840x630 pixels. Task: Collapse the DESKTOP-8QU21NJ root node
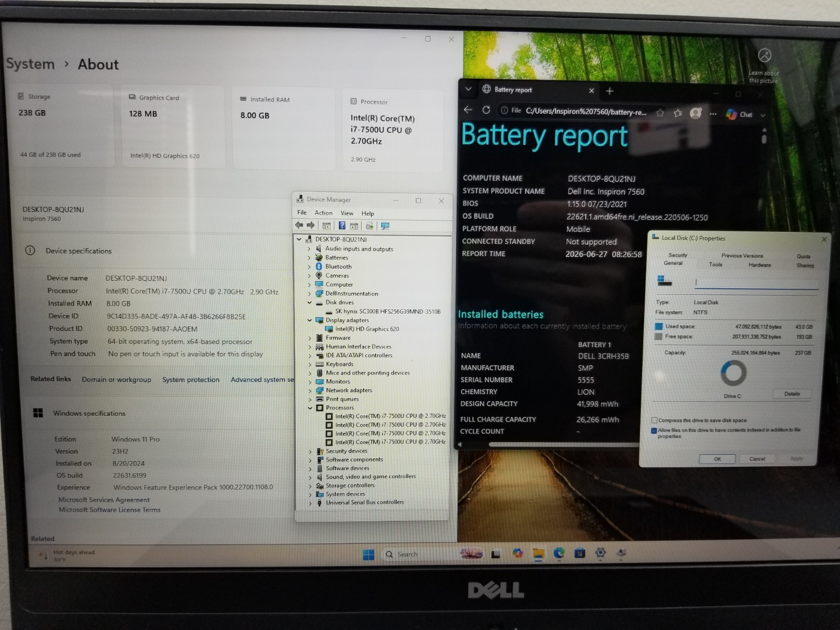click(299, 239)
